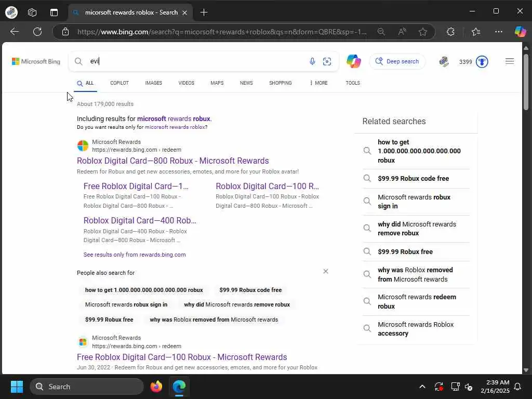Open the notifications bell icon
This screenshot has width=532, height=399.
517,387
